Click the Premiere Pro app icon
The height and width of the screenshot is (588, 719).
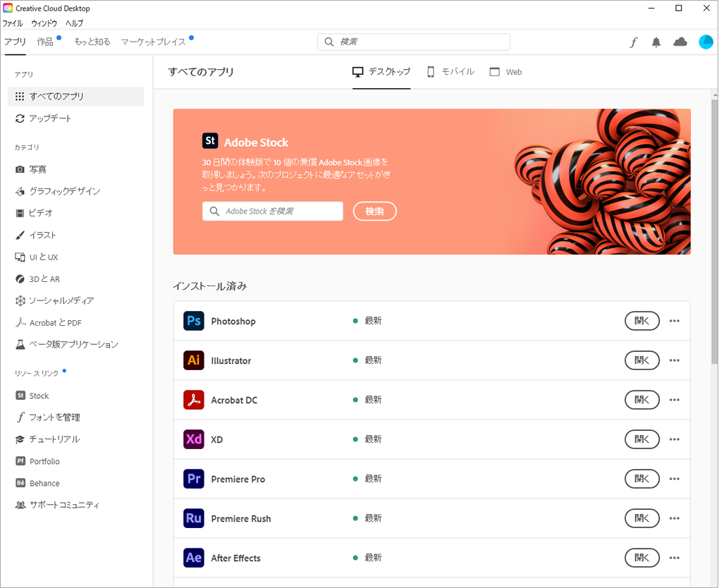pyautogui.click(x=194, y=479)
